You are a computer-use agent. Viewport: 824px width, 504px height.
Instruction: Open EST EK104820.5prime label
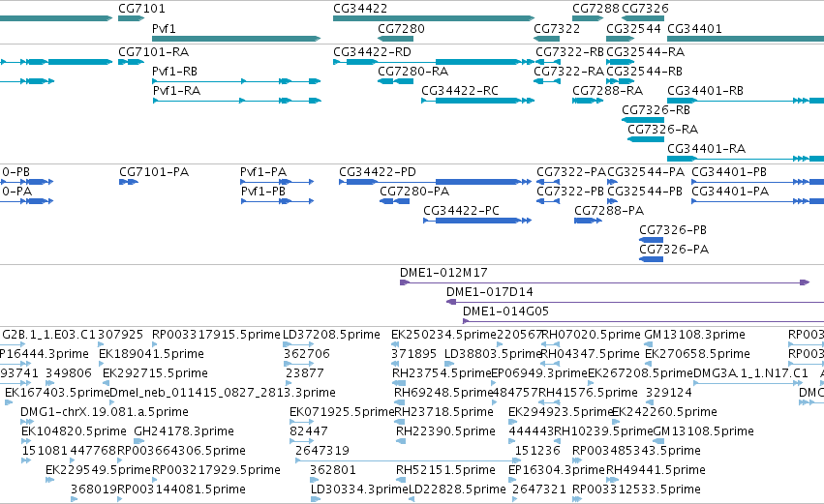(74, 431)
